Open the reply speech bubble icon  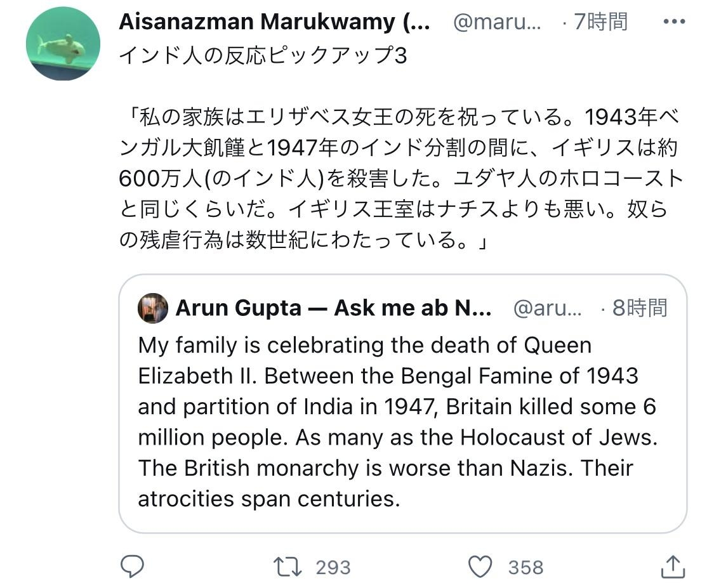pos(133,566)
